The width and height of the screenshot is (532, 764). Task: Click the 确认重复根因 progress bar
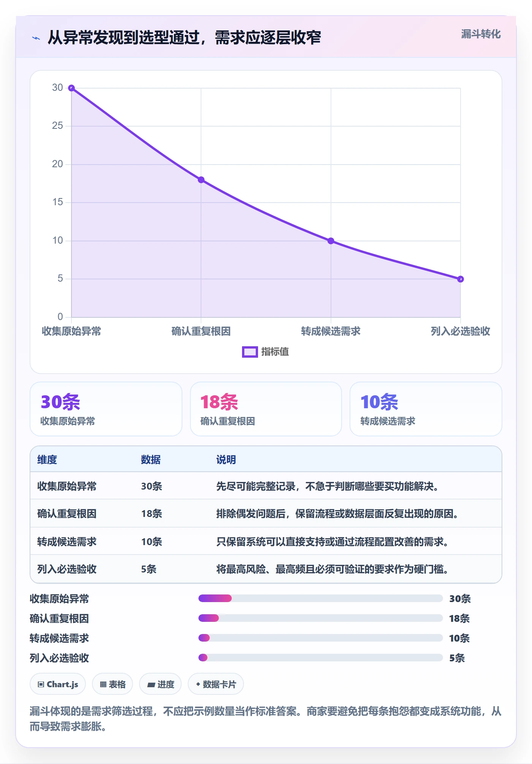pyautogui.click(x=320, y=618)
